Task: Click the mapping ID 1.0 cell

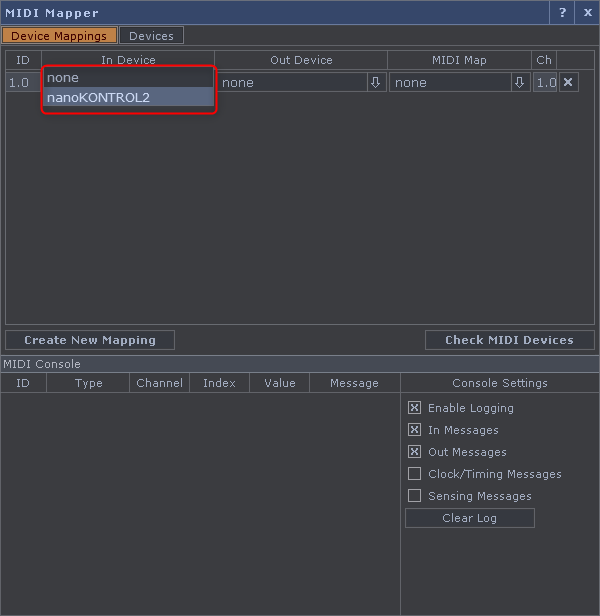Action: pos(20,82)
